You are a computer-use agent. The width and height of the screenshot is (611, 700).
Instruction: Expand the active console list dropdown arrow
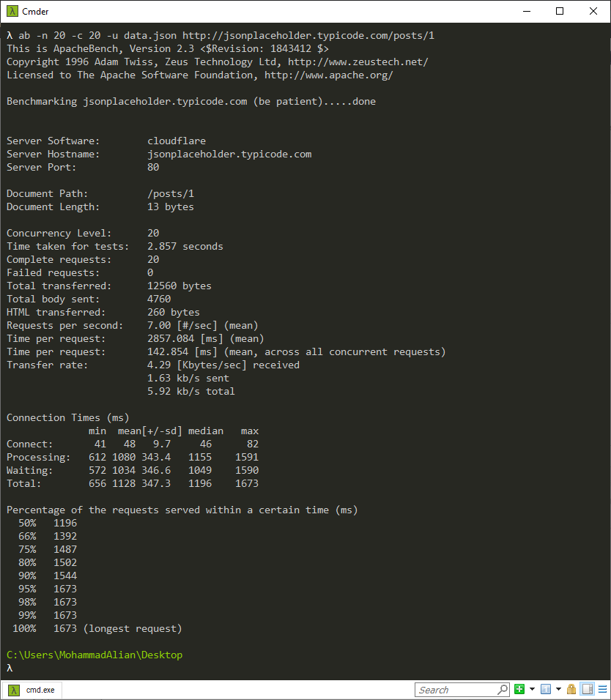tap(558, 689)
